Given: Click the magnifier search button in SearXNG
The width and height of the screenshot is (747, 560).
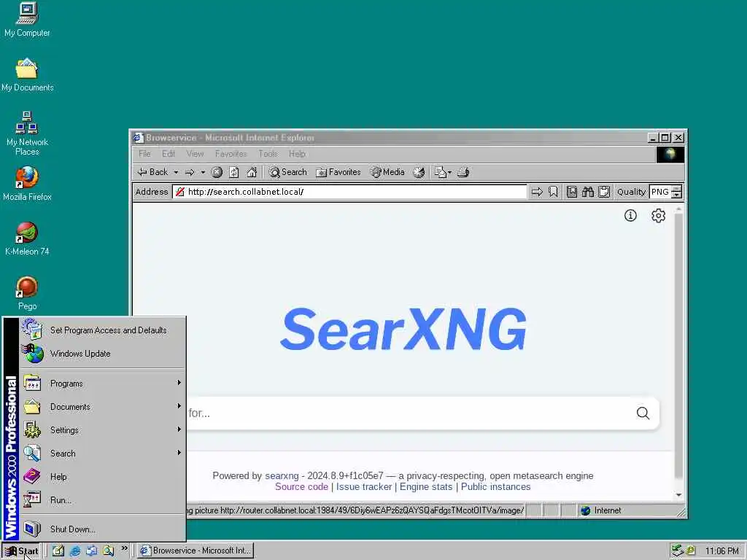Looking at the screenshot, I should click(643, 413).
